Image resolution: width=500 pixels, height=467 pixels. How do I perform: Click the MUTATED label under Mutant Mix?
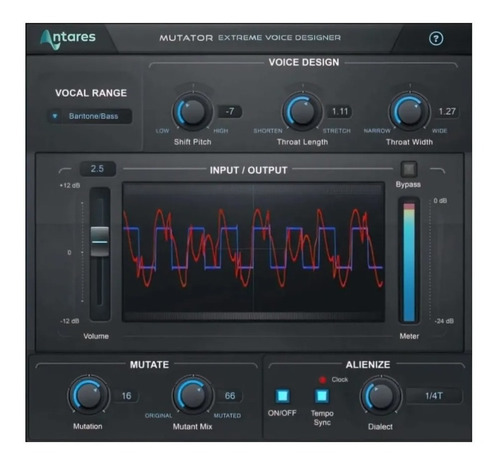point(227,416)
